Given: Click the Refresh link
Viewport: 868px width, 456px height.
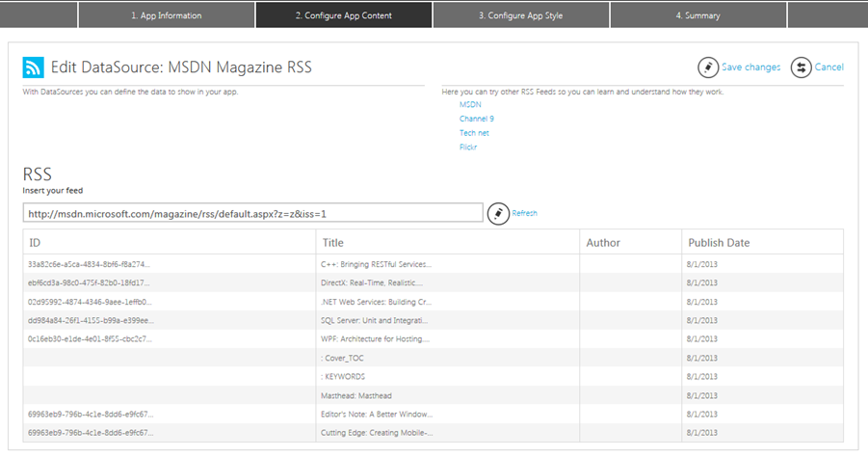Looking at the screenshot, I should [524, 213].
